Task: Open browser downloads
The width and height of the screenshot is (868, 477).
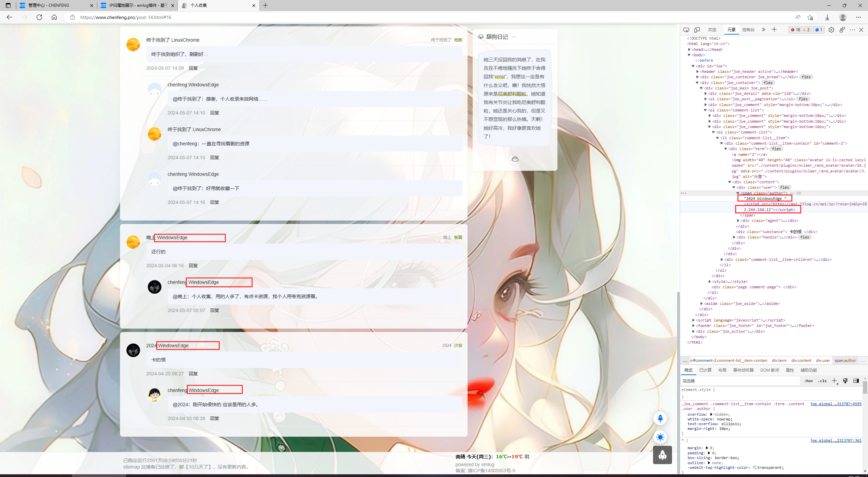Action: click(827, 17)
